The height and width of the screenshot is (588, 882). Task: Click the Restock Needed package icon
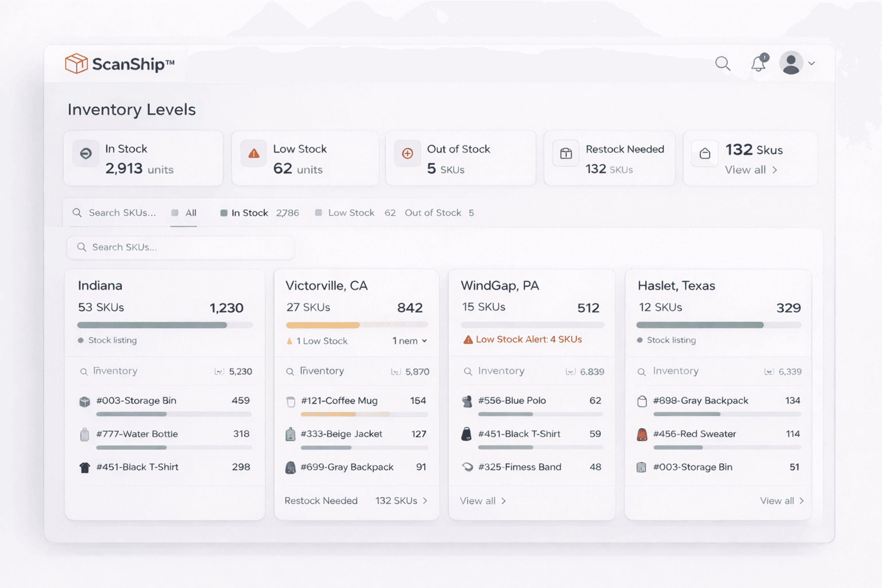click(566, 153)
